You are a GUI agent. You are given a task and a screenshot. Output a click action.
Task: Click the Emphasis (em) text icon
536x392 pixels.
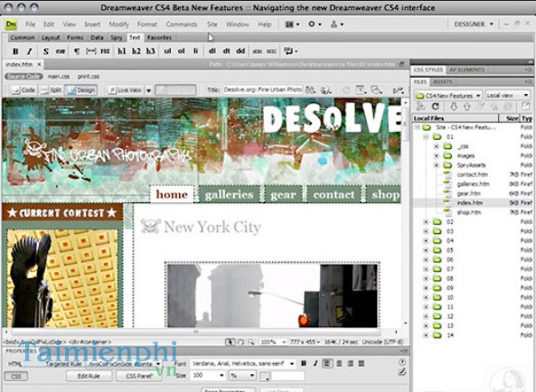61,51
